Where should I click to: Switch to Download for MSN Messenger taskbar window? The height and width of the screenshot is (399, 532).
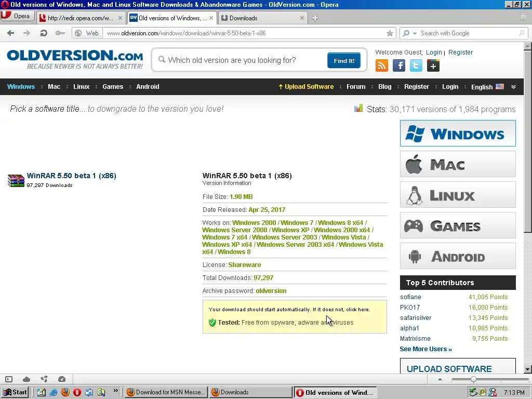(x=166, y=392)
